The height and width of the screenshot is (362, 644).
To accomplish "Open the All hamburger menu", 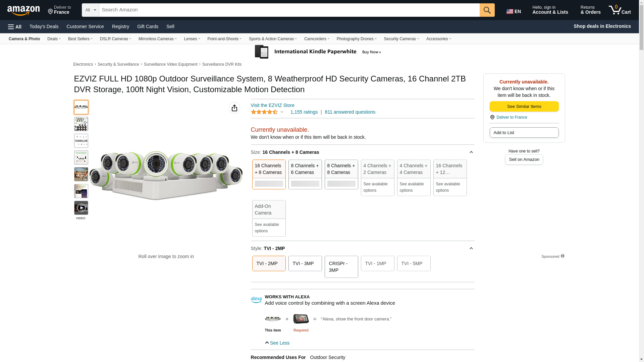I will click(x=15, y=27).
